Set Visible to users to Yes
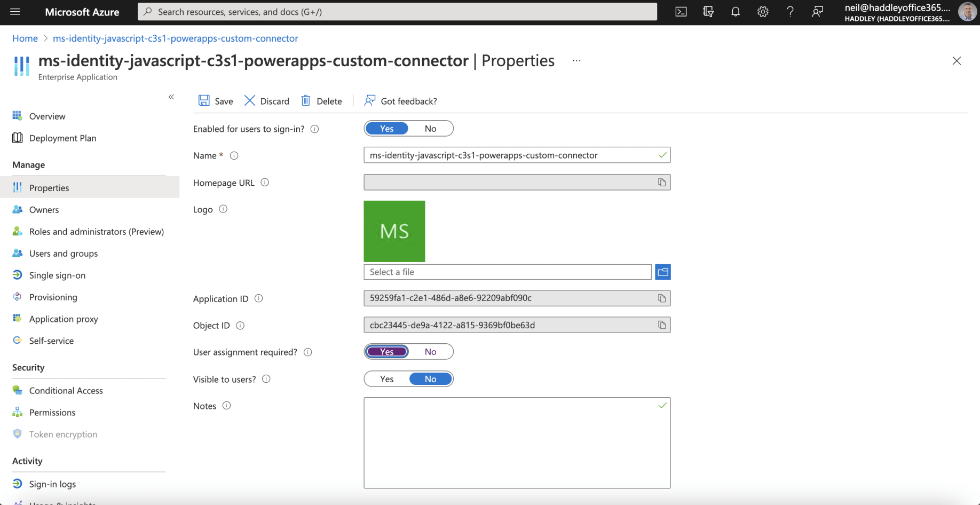This screenshot has width=980, height=505. (387, 379)
